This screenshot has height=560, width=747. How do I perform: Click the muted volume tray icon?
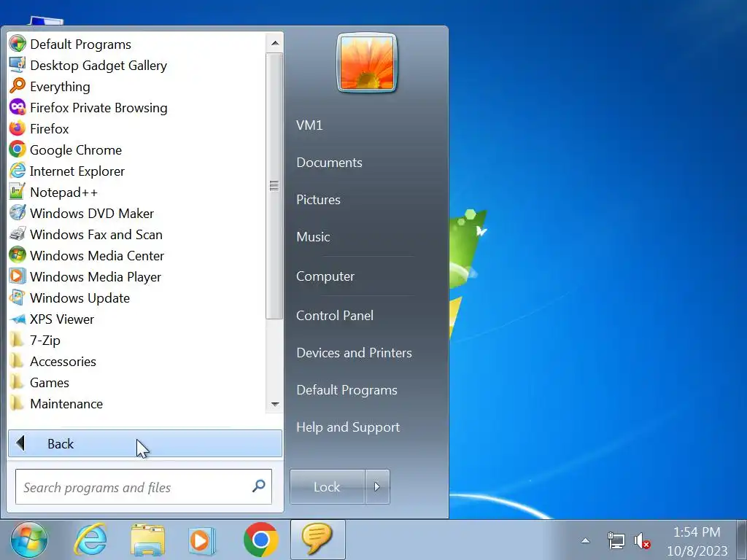(642, 541)
